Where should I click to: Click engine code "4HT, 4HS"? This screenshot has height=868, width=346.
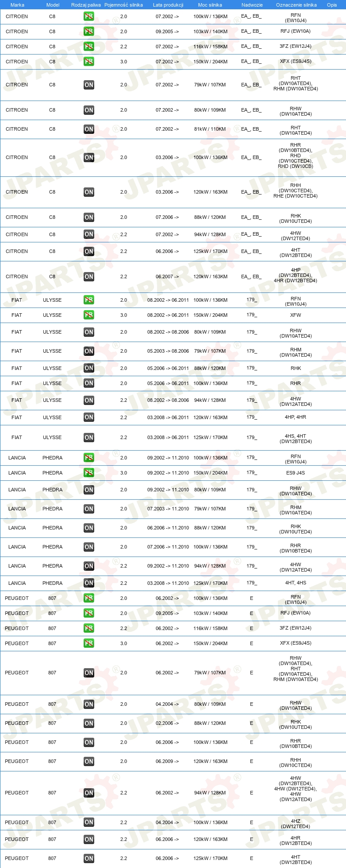click(x=296, y=583)
